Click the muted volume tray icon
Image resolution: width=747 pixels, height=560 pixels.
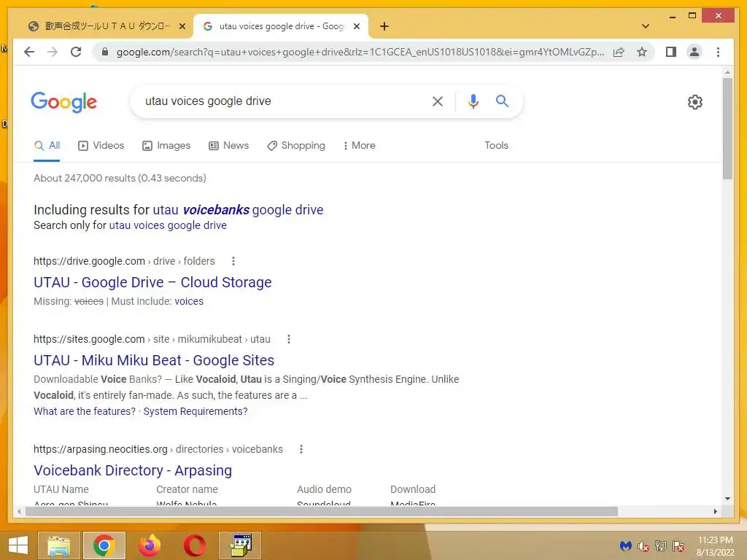643,545
